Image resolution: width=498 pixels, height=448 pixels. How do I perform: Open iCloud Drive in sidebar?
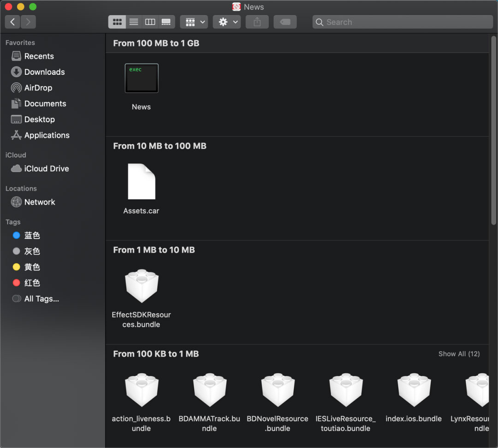[46, 169]
